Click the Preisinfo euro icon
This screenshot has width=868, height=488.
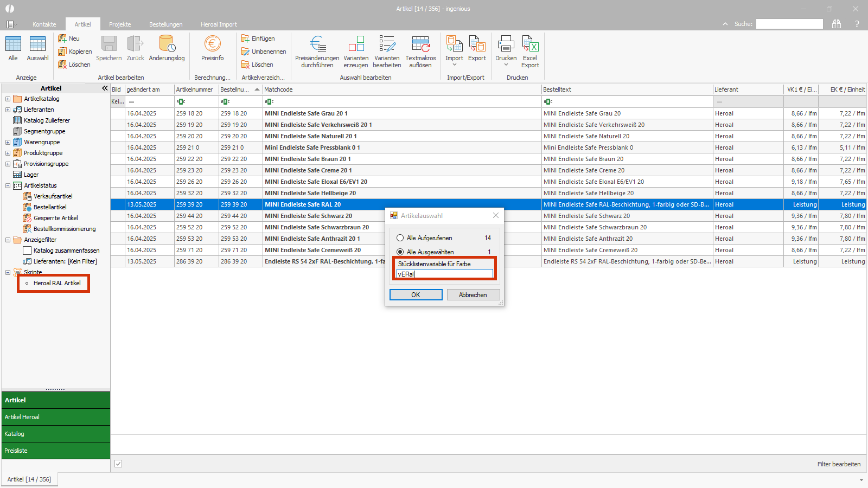click(212, 44)
